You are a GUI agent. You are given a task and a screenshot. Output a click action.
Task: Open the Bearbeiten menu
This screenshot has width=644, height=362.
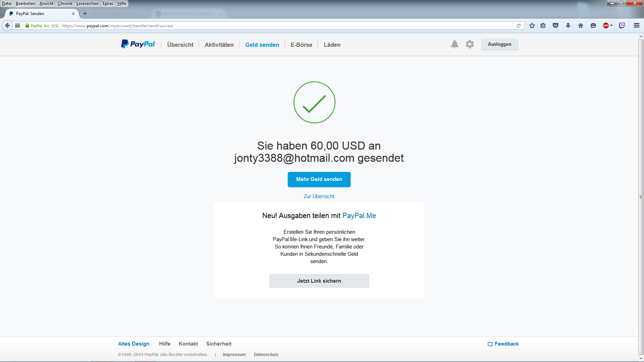coord(26,3)
